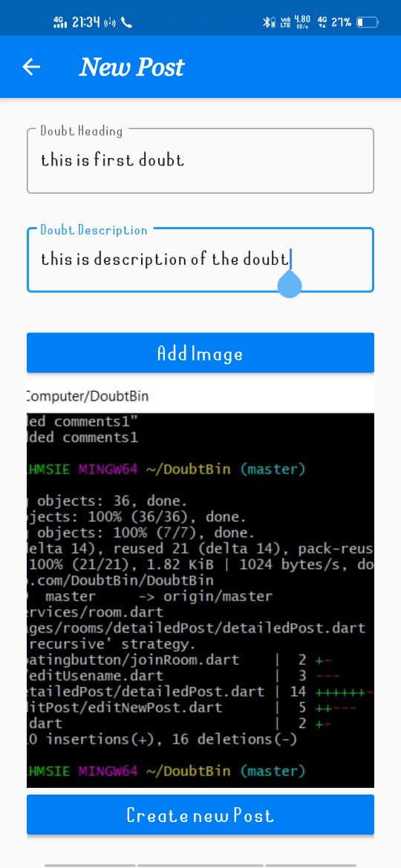This screenshot has height=868, width=401.
Task: Tap the Bluetooth status icon
Action: coord(269,23)
